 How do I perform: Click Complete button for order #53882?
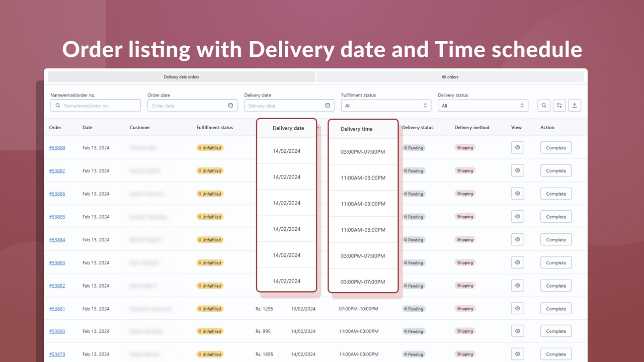coord(556,286)
